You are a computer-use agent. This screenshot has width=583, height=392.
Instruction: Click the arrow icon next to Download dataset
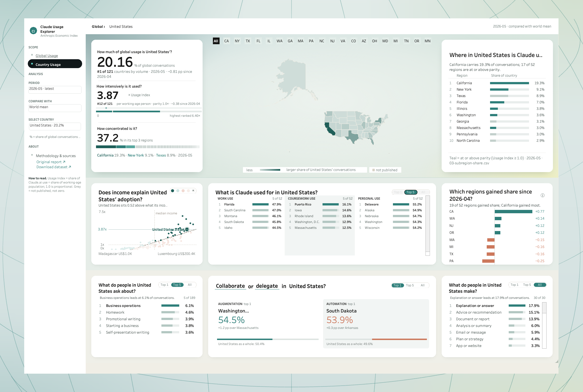pyautogui.click(x=70, y=167)
